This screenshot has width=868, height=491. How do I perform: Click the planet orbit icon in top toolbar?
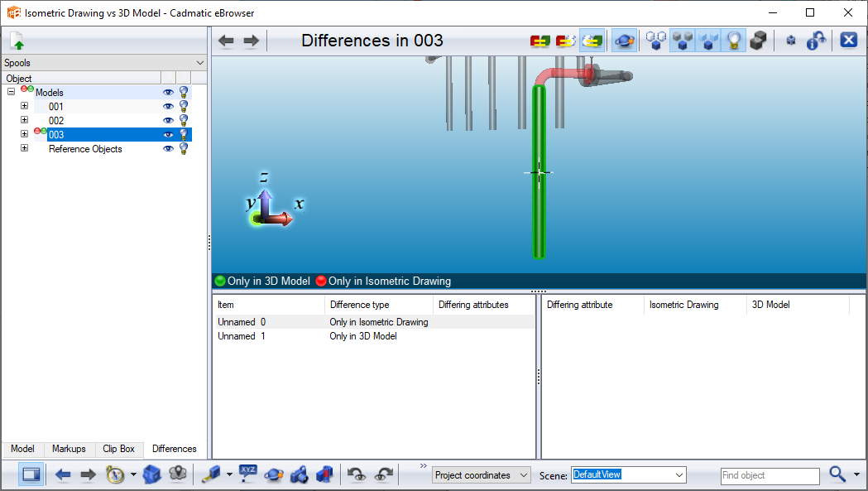[x=625, y=41]
